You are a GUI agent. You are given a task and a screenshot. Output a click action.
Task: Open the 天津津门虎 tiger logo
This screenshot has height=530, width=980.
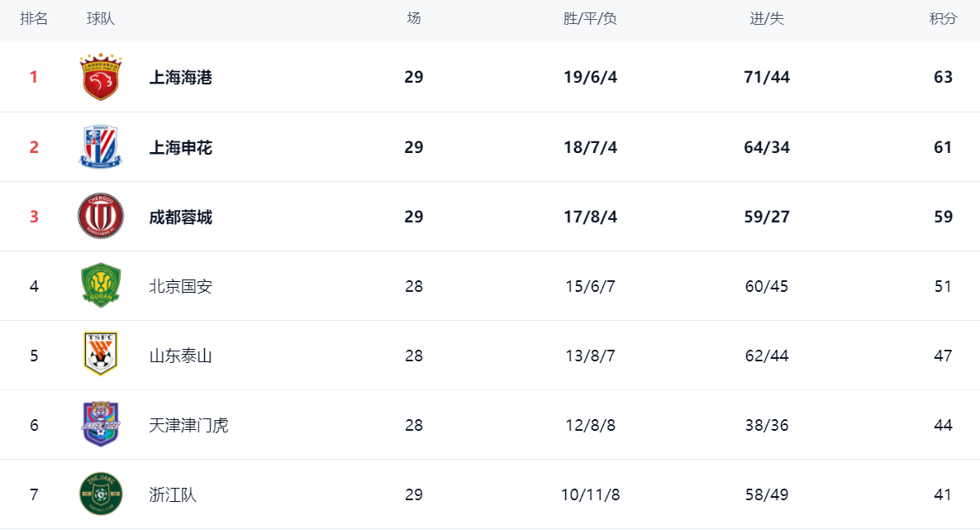101,425
